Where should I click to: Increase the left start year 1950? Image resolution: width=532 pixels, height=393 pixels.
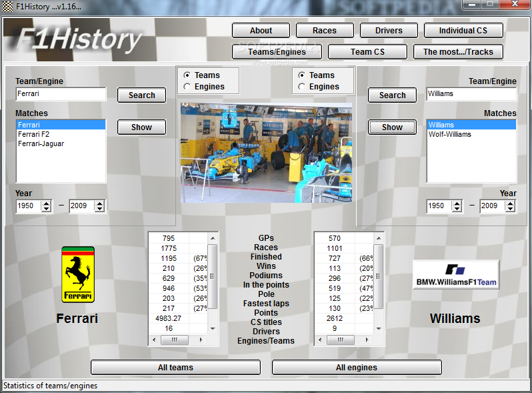click(x=46, y=203)
